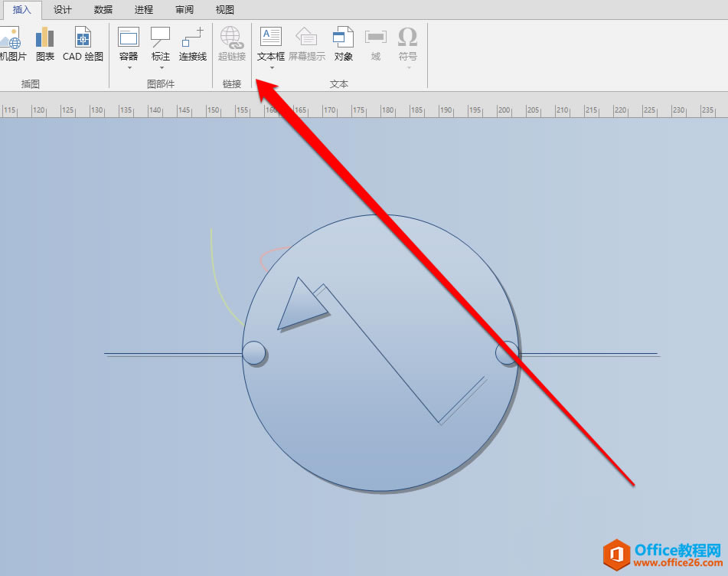Click the 屏幕提示 screen tip icon
This screenshot has height=576, width=728.
(x=306, y=38)
